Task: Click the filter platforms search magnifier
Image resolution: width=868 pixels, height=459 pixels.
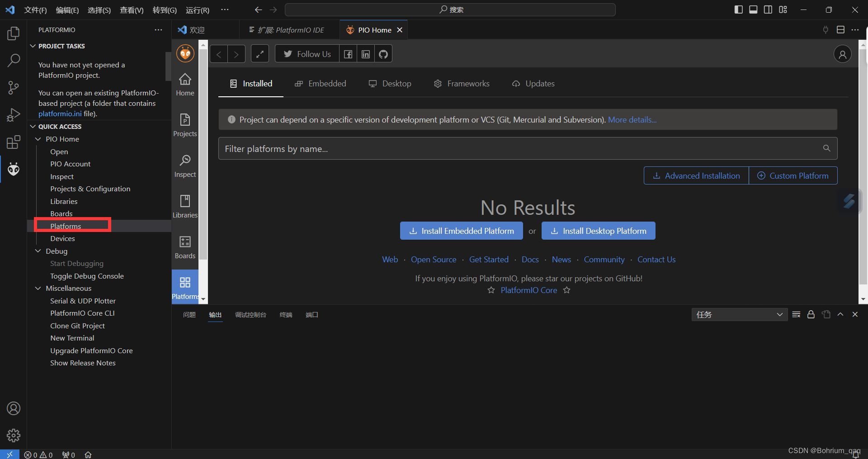Action: (826, 148)
